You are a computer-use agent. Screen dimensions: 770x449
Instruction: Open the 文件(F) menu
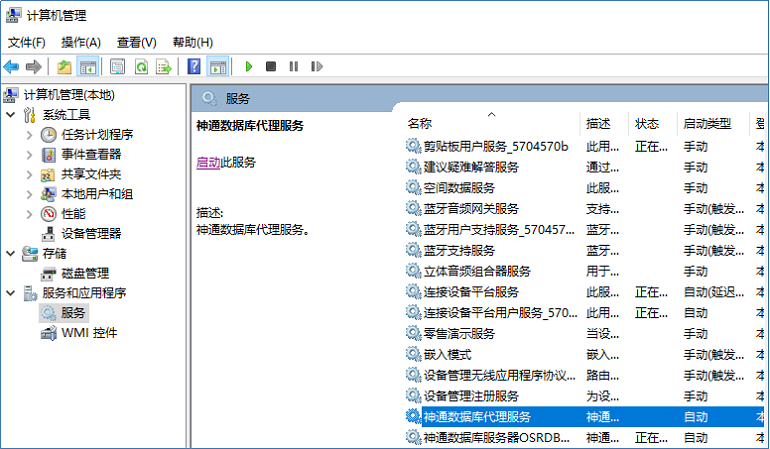(27, 43)
